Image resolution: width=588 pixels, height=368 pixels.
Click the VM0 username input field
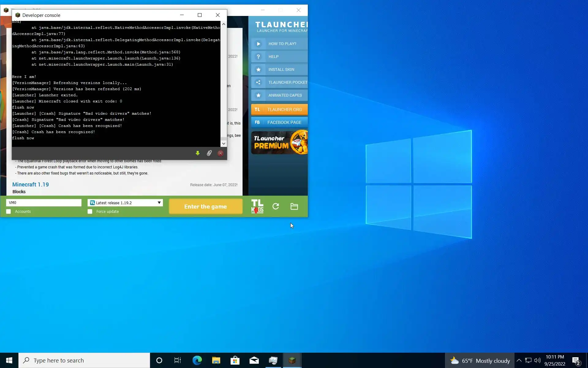click(44, 203)
